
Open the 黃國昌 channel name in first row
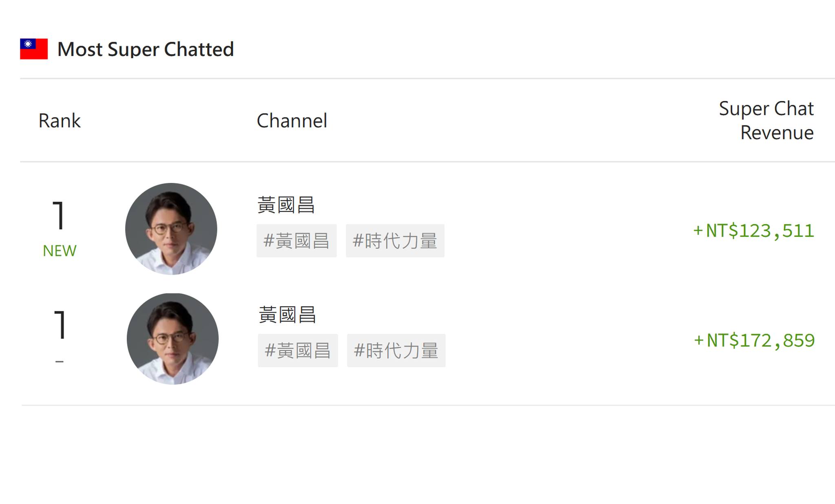286,205
